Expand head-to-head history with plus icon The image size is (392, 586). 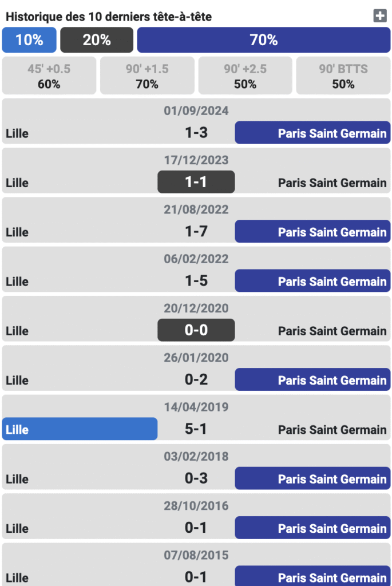tap(380, 16)
